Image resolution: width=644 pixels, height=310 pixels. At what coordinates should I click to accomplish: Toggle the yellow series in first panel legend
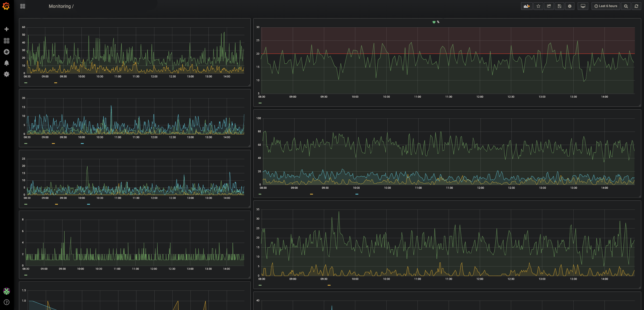click(x=56, y=83)
